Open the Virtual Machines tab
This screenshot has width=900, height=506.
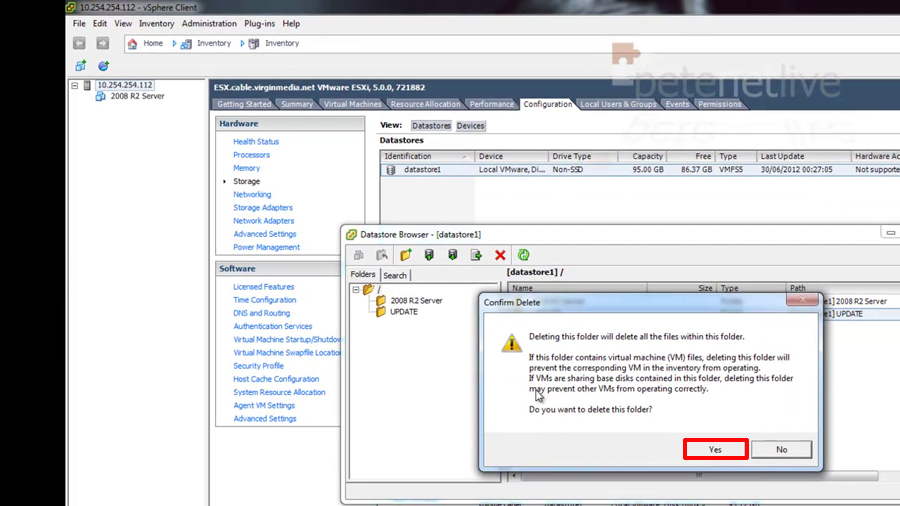coord(352,104)
